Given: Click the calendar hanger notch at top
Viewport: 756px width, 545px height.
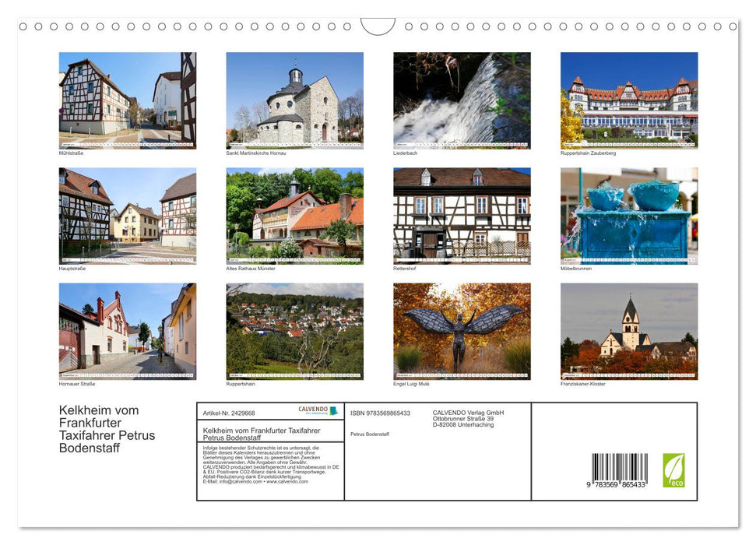Looking at the screenshot, I should tap(378, 26).
